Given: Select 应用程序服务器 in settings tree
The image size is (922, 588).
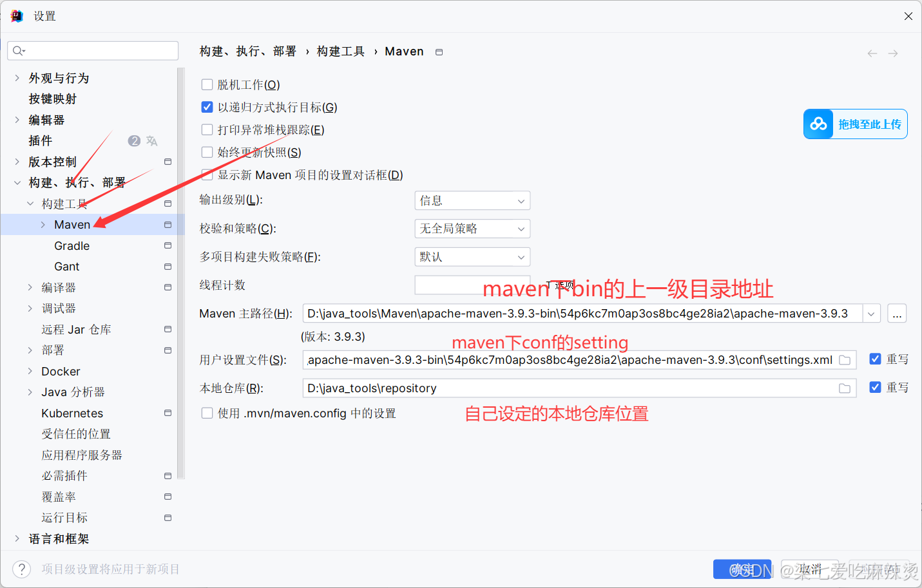Looking at the screenshot, I should (82, 455).
